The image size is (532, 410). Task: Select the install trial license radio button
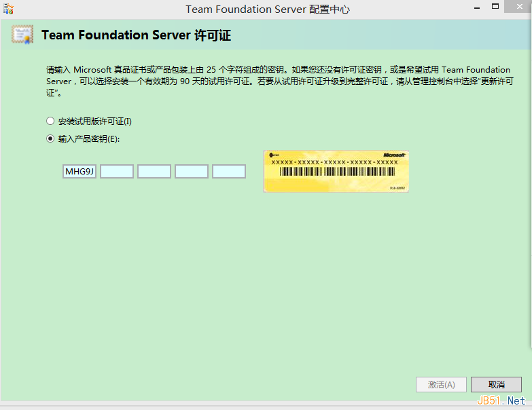50,121
